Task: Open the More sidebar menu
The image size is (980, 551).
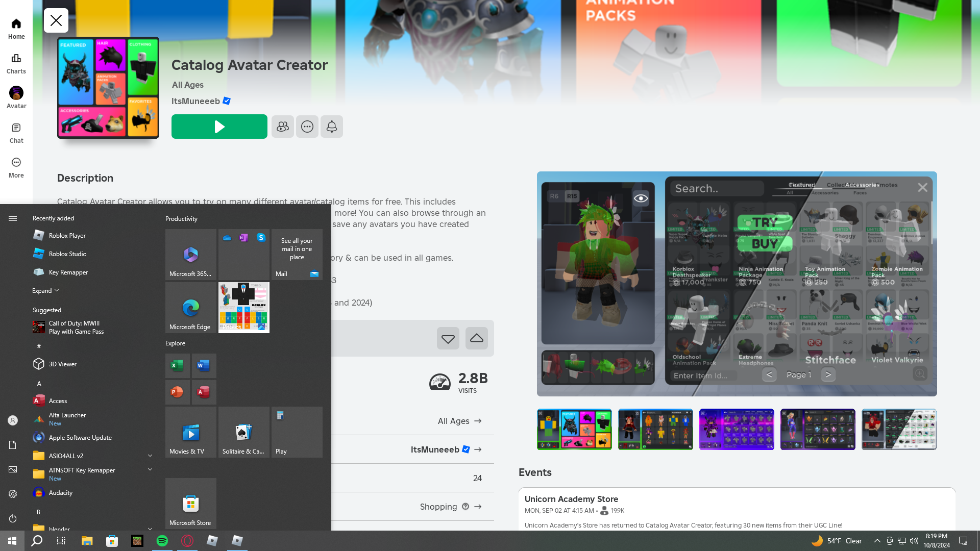Action: point(16,167)
